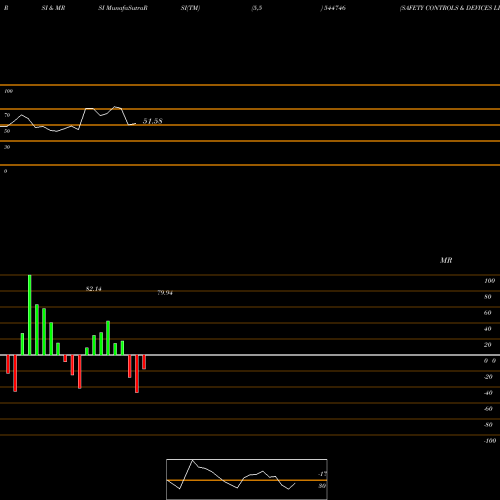The width and height of the screenshot is (500, 500).
Task: Click the RSI axis label 70
Action: coord(7,115)
